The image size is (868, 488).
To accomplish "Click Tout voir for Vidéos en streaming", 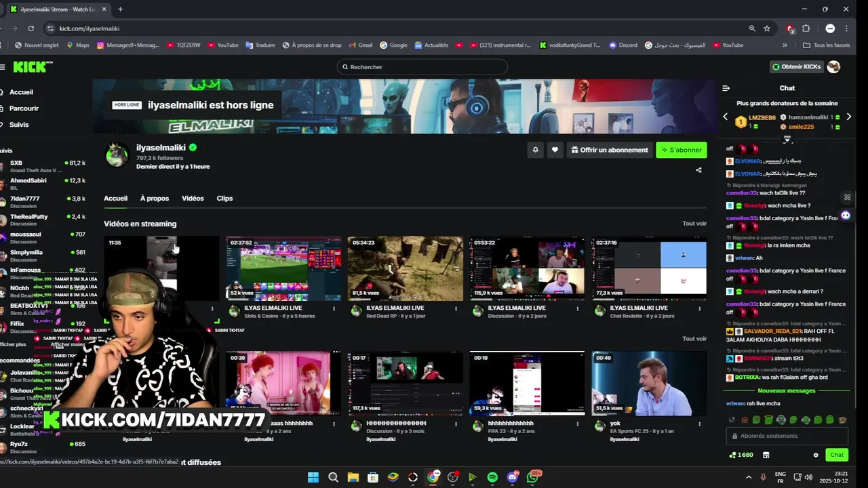I will coord(694,224).
